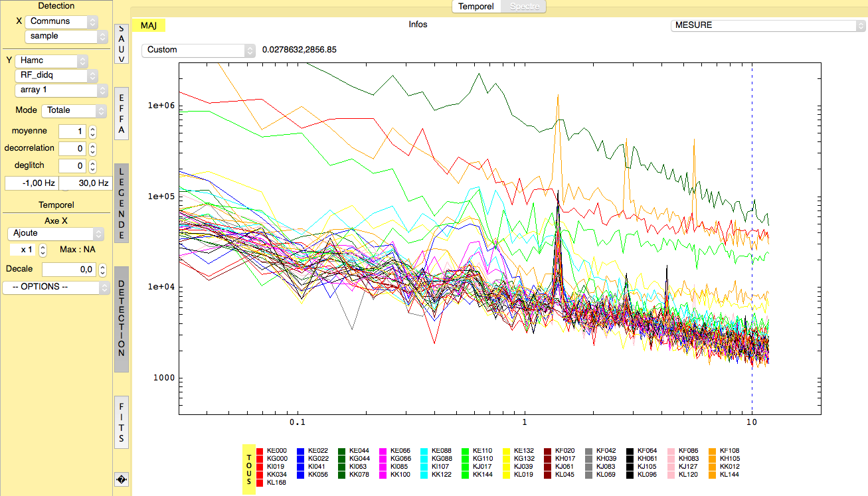
Task: Click the vertical SAUV save button
Action: 122,44
